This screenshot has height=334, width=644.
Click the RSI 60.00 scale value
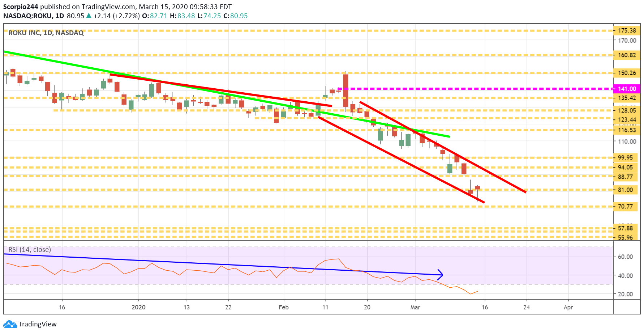(625, 257)
